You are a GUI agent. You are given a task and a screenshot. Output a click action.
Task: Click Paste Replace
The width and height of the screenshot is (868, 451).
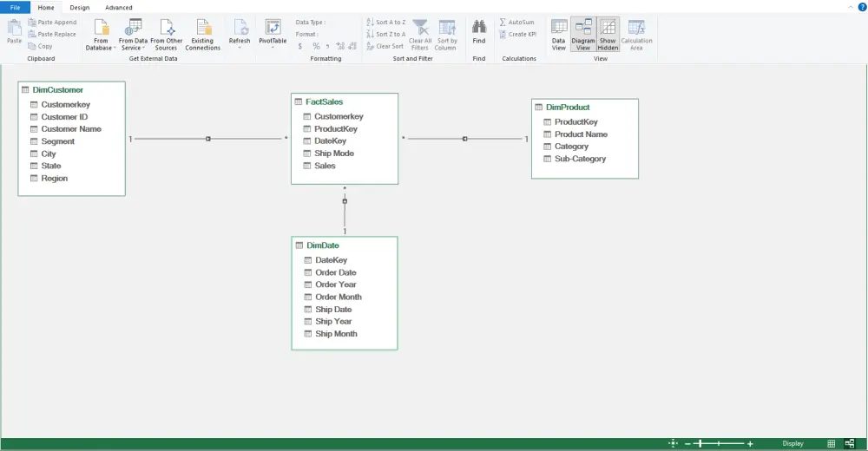52,35
